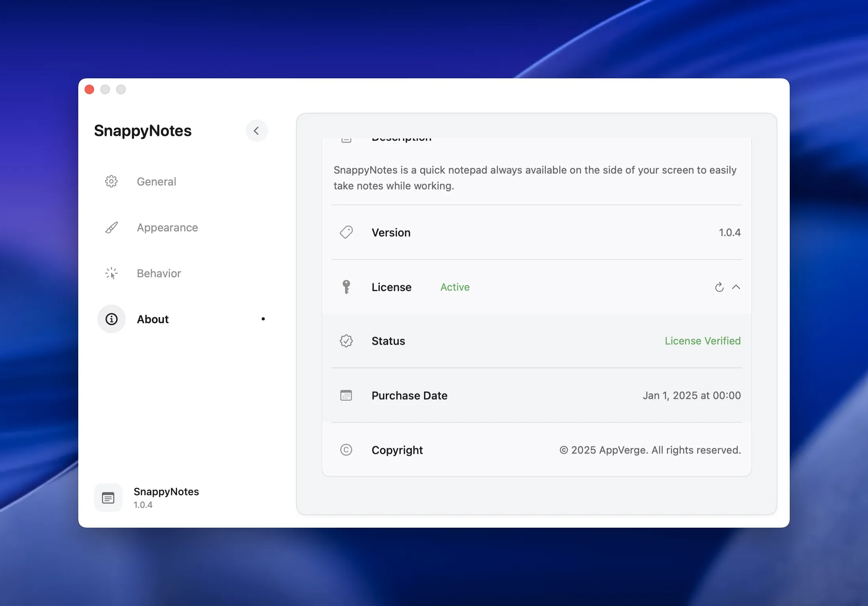
Task: Click the Version tag icon
Action: pyautogui.click(x=346, y=233)
